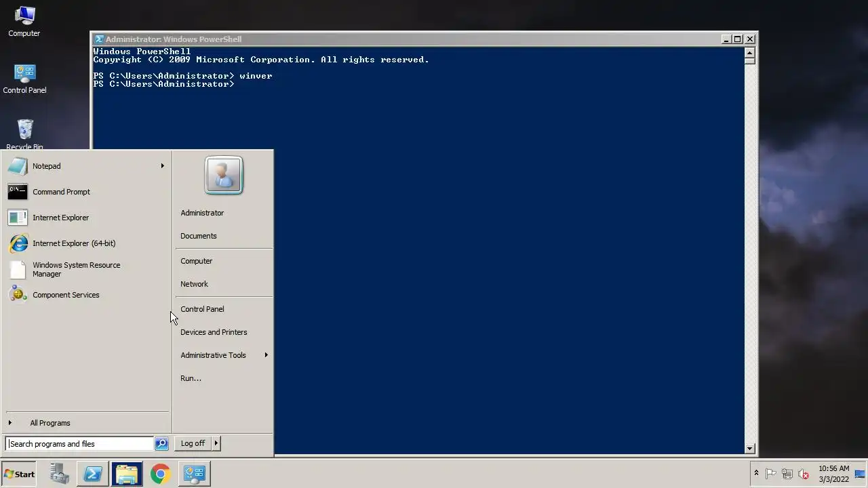
Task: Open Devices and Printers
Action: point(224,332)
